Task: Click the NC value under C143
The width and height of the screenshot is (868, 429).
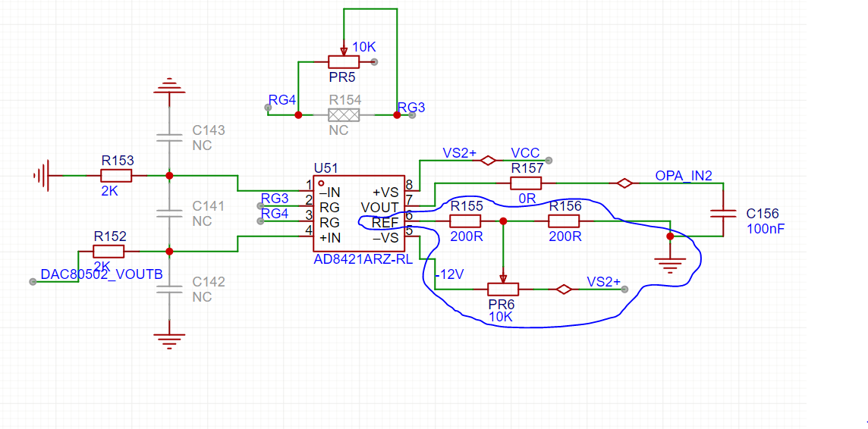Action: [x=202, y=146]
